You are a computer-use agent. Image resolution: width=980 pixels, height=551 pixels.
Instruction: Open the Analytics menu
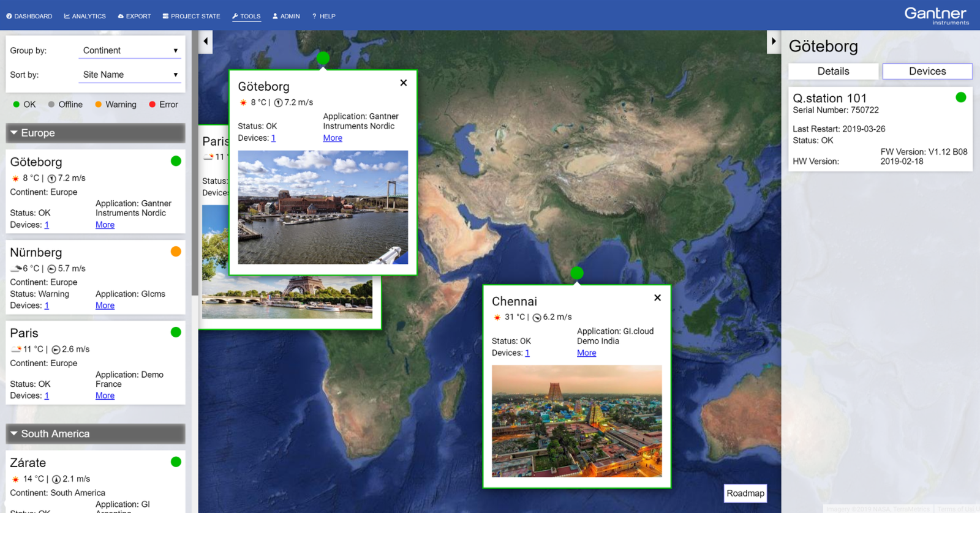pyautogui.click(x=85, y=16)
